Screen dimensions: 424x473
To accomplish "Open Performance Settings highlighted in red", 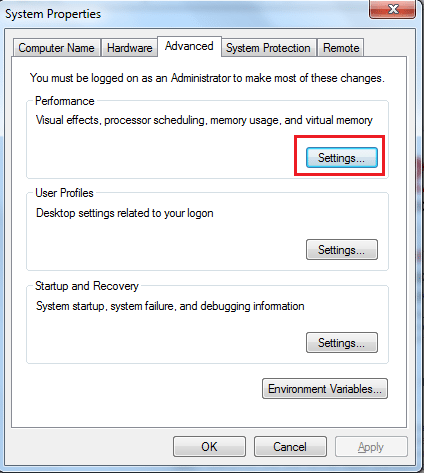I will (x=342, y=157).
